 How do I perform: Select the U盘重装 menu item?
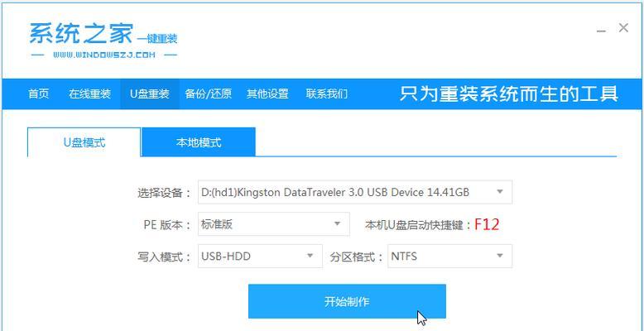click(x=150, y=94)
